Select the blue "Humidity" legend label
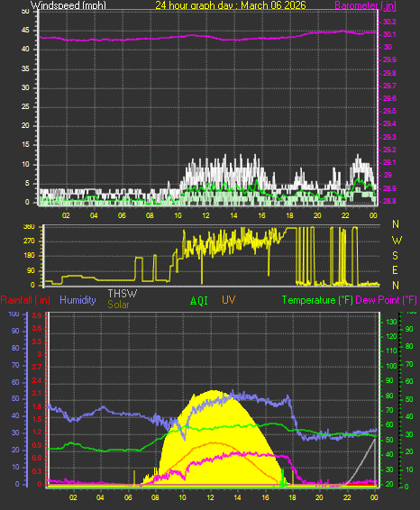 78,300
